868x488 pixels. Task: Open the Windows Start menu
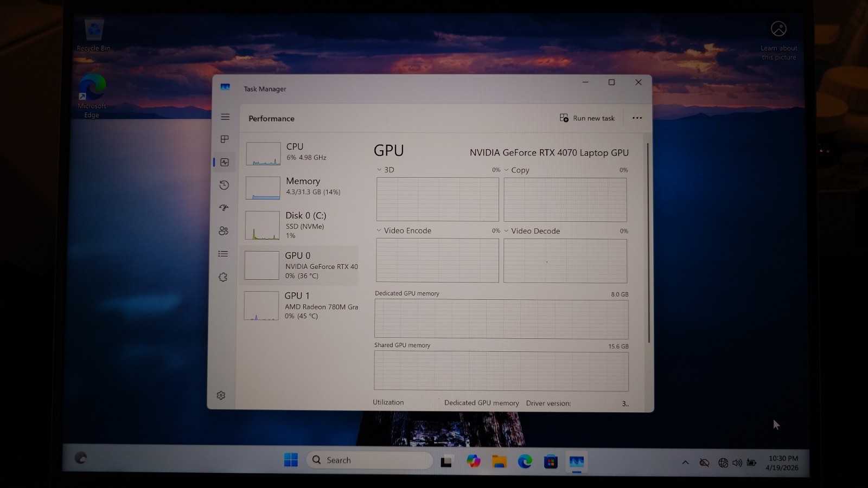[291, 460]
